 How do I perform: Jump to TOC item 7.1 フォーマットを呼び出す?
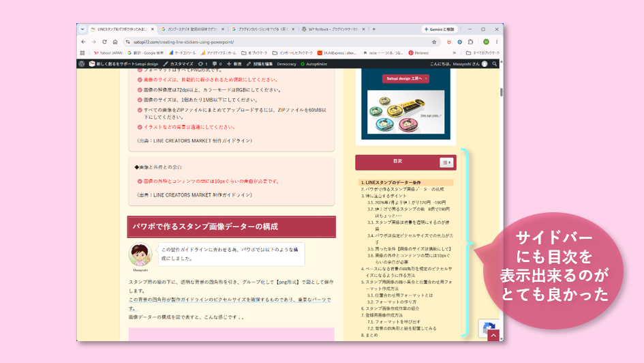coord(393,322)
